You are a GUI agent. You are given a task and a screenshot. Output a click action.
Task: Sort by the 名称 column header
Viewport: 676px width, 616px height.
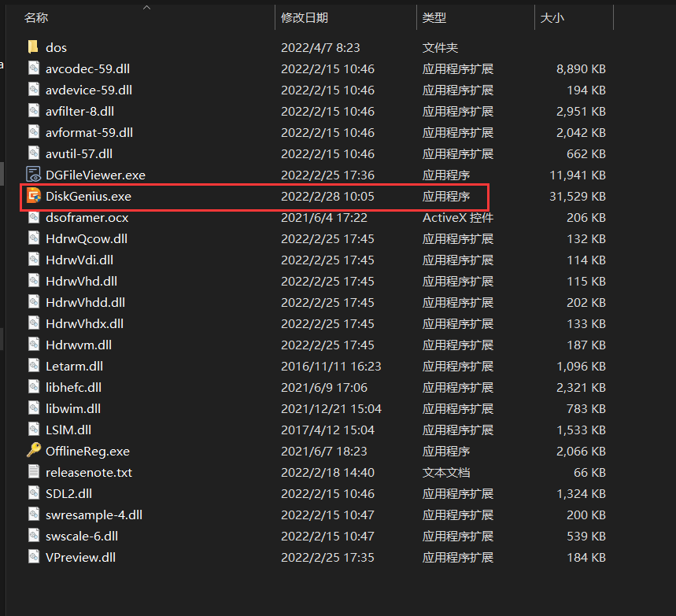point(36,17)
